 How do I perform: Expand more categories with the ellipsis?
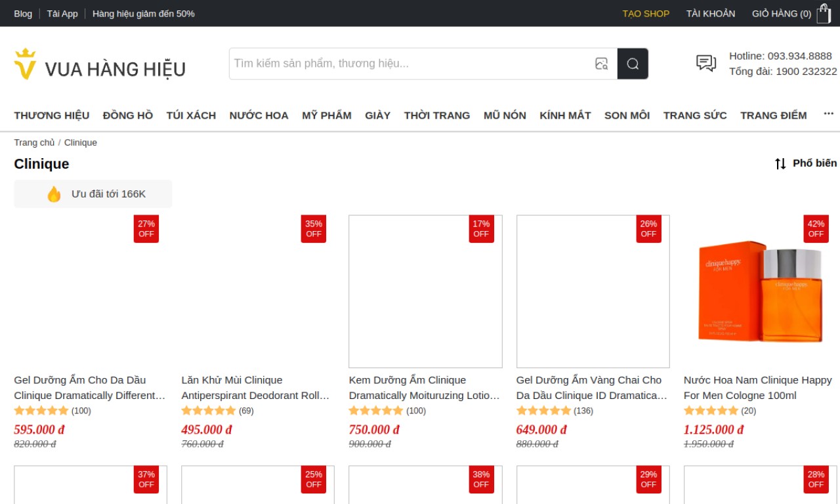[x=829, y=114]
